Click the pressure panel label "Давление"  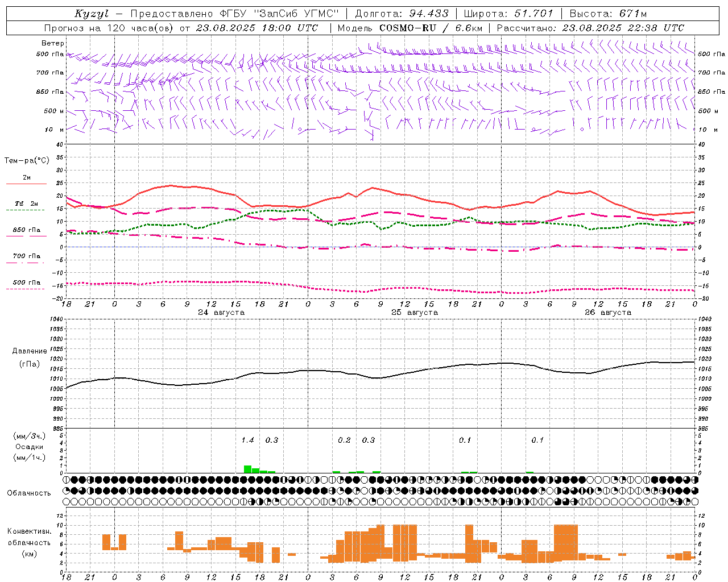point(30,351)
